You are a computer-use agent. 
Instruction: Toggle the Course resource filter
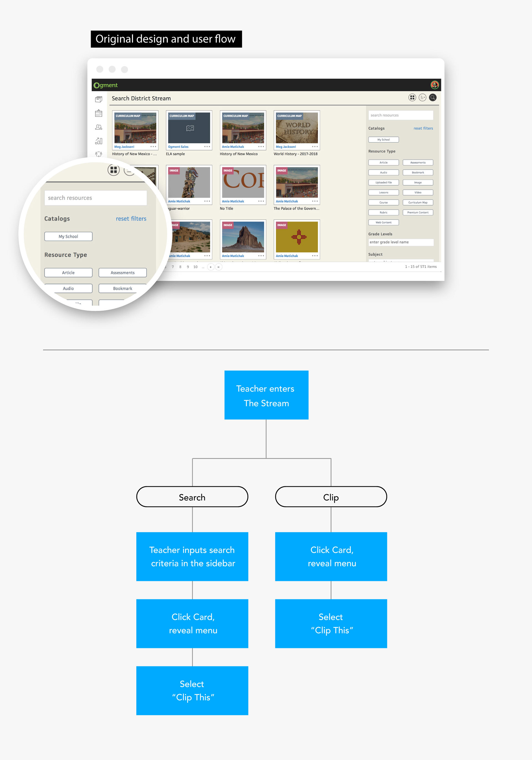383,202
